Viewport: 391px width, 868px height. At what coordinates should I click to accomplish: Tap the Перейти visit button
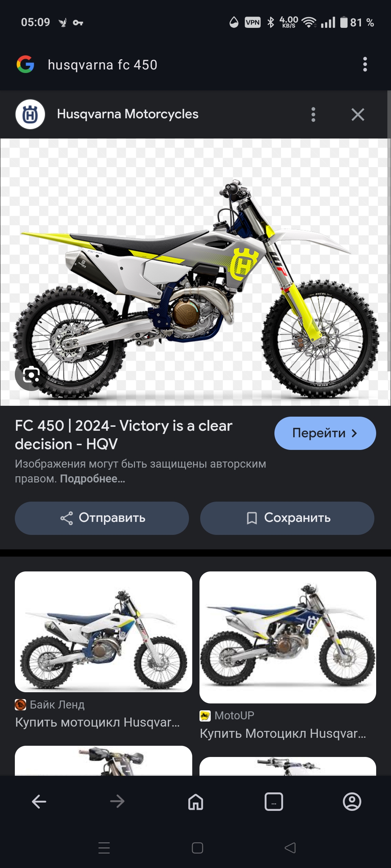pos(325,433)
